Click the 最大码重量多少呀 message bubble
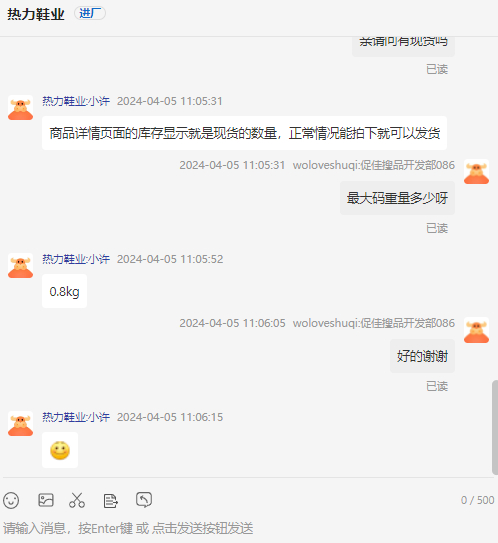The image size is (498, 543). pos(397,198)
